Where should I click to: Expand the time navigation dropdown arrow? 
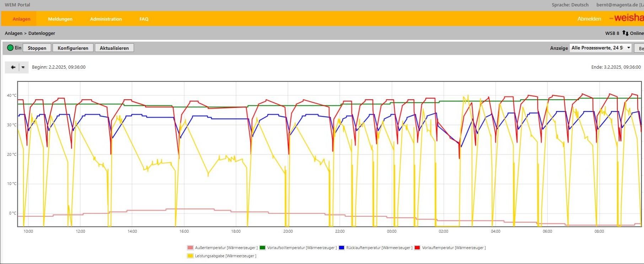(x=23, y=67)
